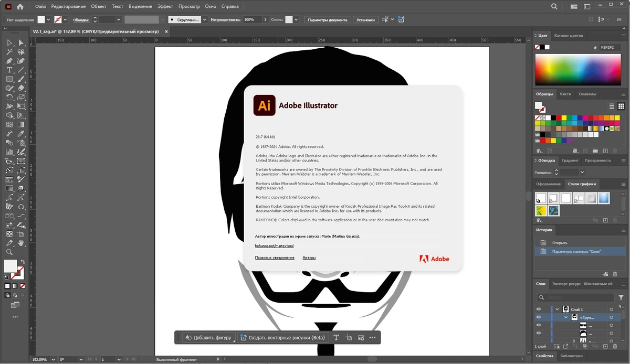
Task: Open the stroke color dropdown in control bar
Action: click(65, 19)
